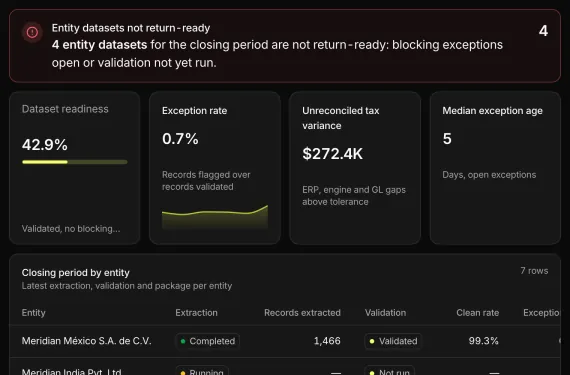Open the Median exception age card title
Screen dimensions: 570x375
pyautogui.click(x=492, y=110)
